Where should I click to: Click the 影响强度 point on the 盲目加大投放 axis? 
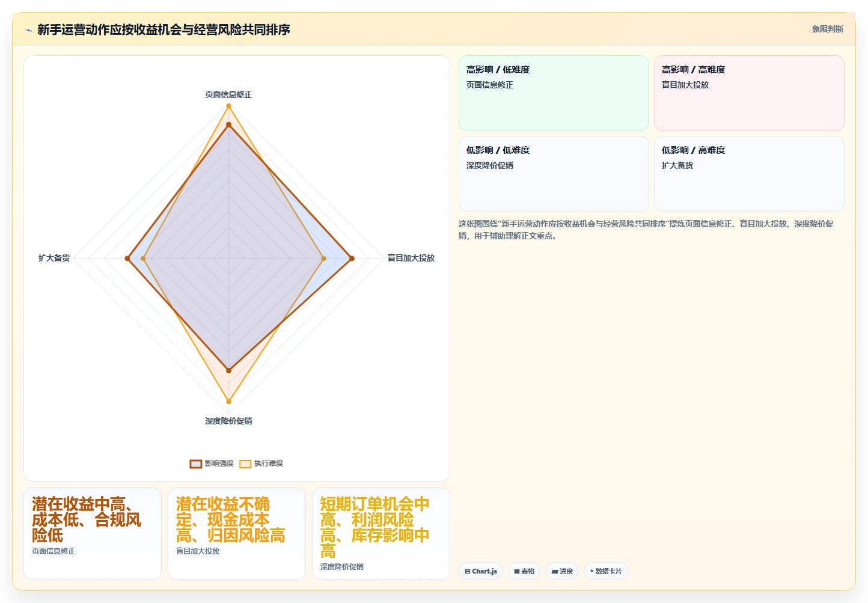tap(352, 259)
